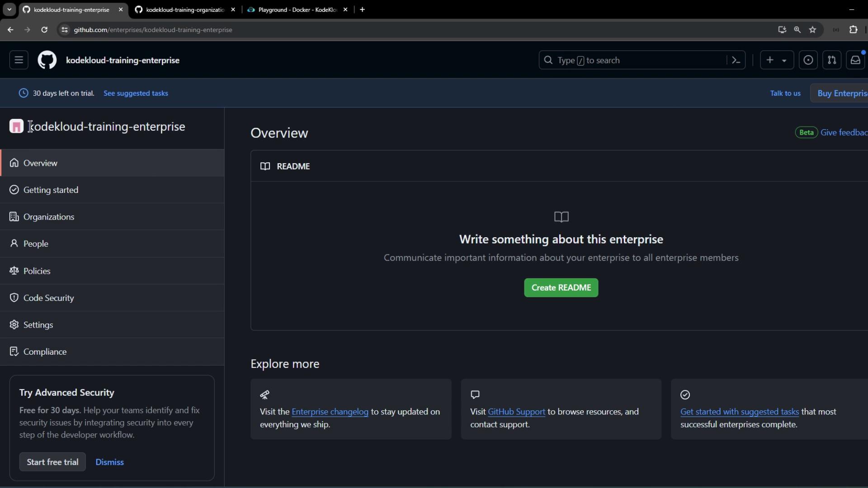Open the Issues icon in header
Viewport: 868px width, 488px height.
point(808,60)
